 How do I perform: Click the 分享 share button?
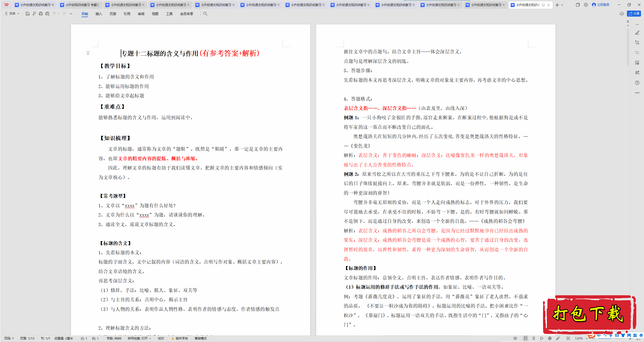click(634, 14)
